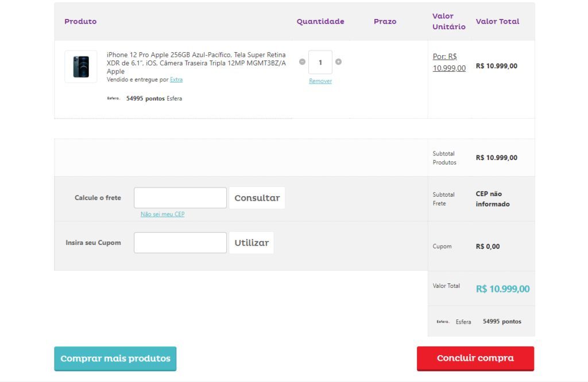This screenshot has width=588, height=382.
Task: Click the Subtotal Produtos label
Action: click(444, 158)
